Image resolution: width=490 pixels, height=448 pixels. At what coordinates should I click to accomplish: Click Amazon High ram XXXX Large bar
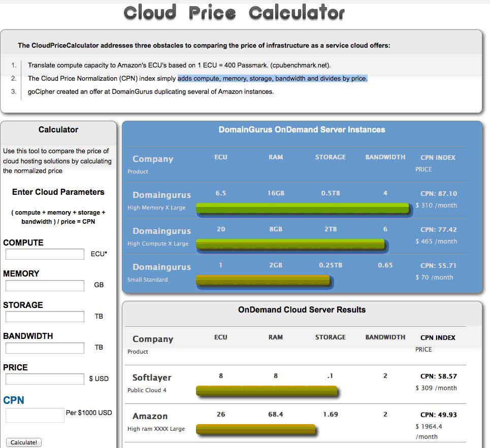click(x=255, y=429)
